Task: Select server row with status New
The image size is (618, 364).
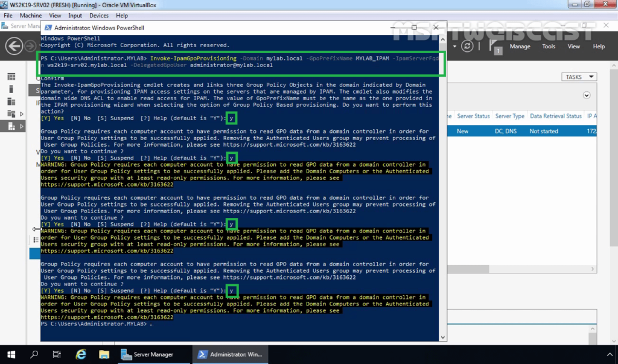Action: click(522, 131)
